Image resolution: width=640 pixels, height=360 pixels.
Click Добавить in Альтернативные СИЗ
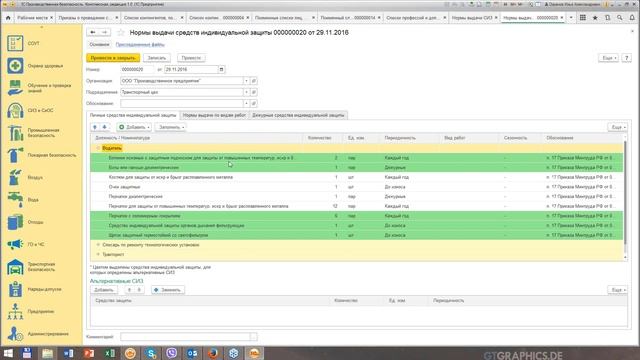(x=104, y=290)
